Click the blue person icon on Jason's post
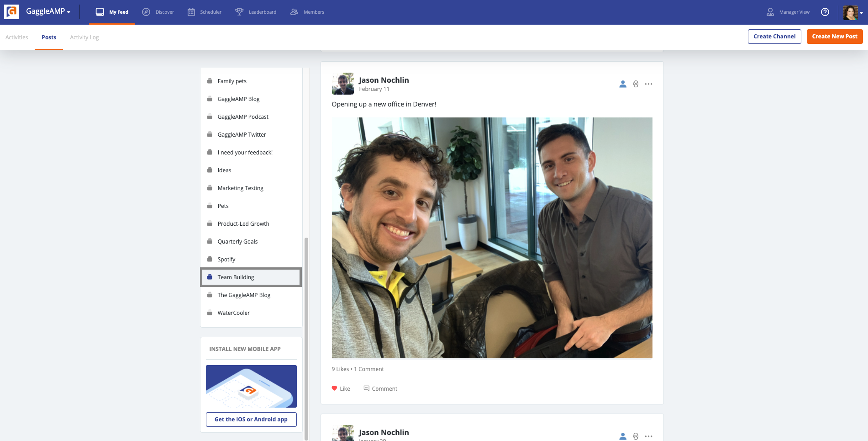 click(622, 84)
